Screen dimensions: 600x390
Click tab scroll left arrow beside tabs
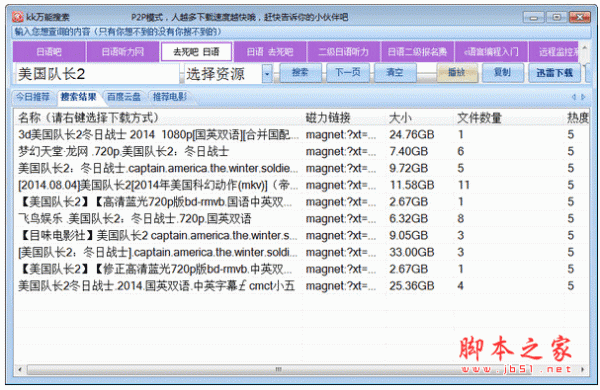point(574,97)
